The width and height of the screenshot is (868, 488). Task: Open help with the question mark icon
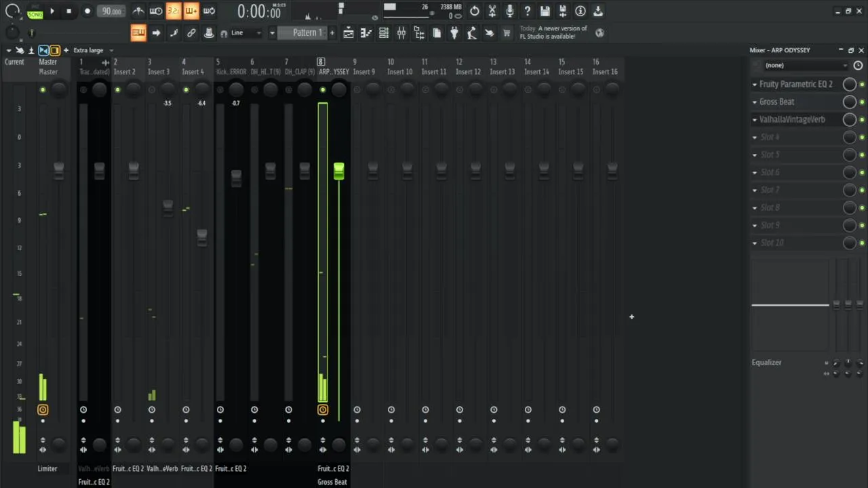pyautogui.click(x=528, y=11)
